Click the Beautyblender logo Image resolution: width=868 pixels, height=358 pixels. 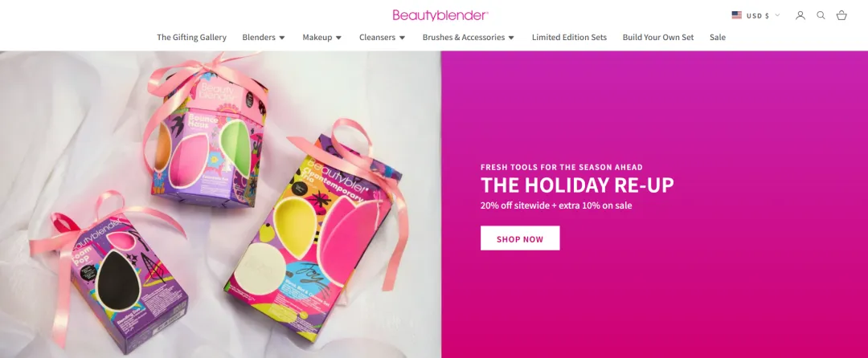pos(440,15)
